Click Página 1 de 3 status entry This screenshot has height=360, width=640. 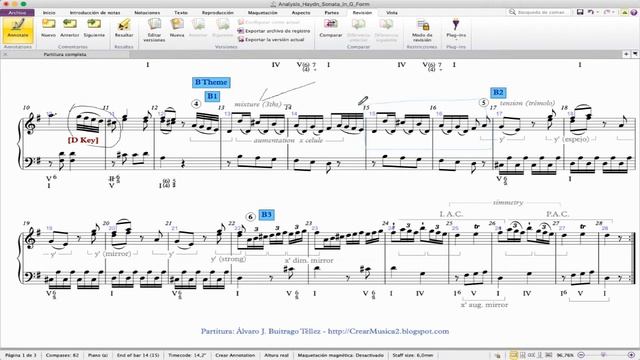pos(21,355)
